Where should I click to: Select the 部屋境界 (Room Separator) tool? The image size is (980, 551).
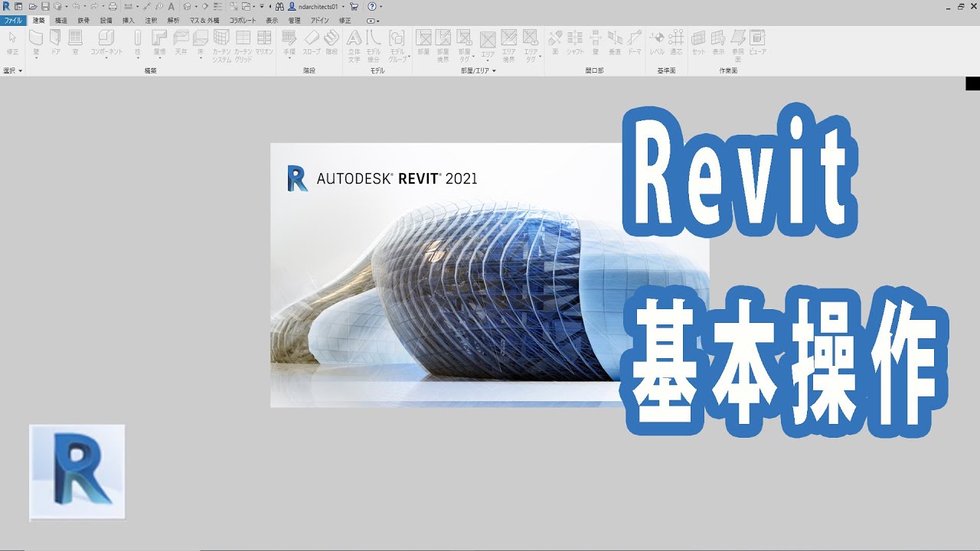pos(443,46)
